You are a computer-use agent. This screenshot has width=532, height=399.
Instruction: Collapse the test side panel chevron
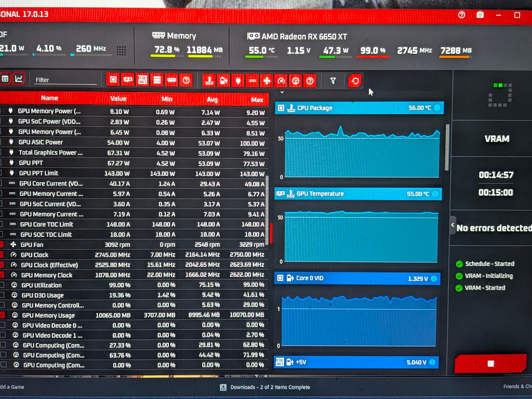[x=453, y=225]
